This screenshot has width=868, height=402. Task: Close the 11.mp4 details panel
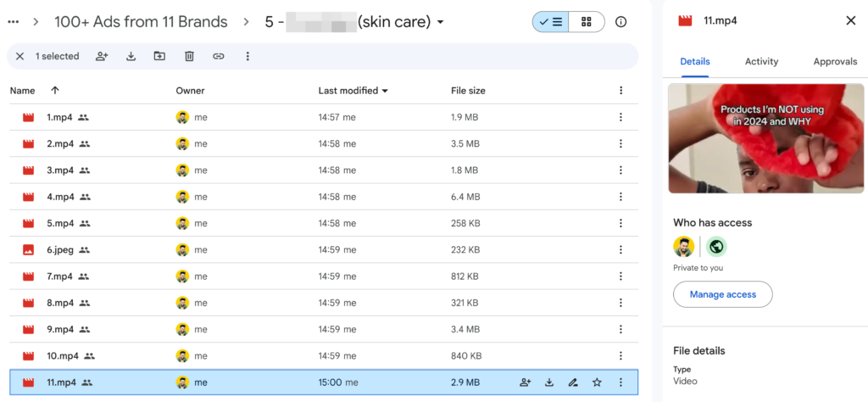pyautogui.click(x=851, y=21)
